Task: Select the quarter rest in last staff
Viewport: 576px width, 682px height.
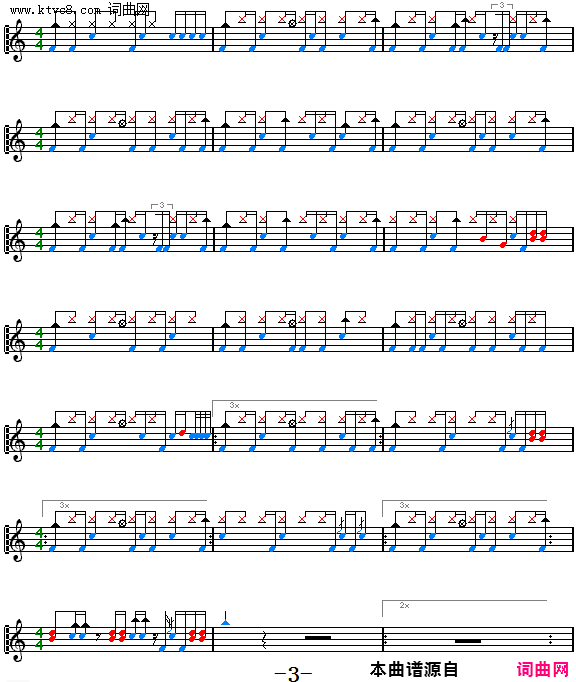Action: [265, 639]
